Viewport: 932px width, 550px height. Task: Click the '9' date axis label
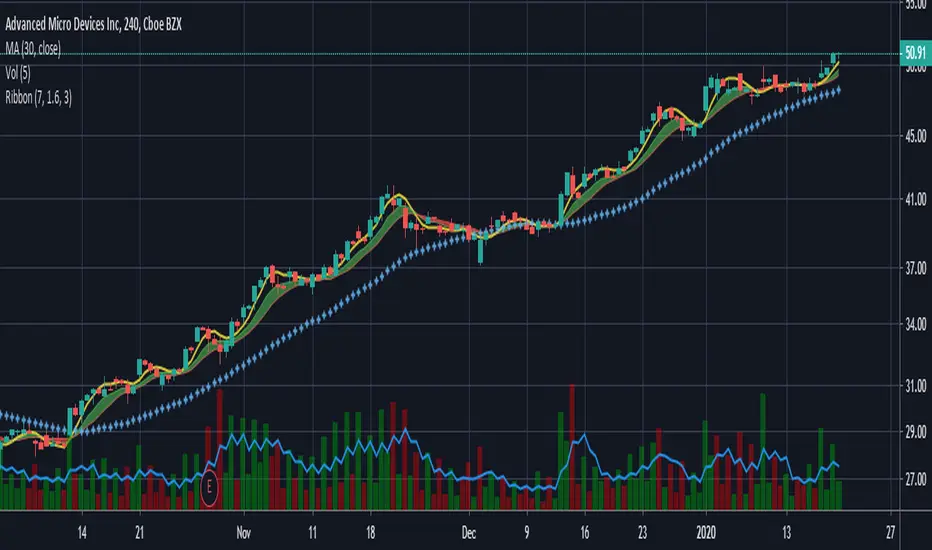pos(527,533)
